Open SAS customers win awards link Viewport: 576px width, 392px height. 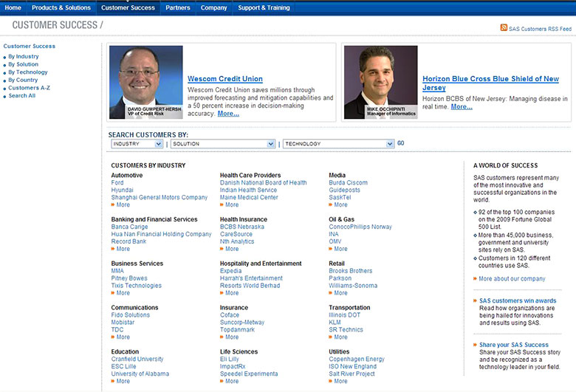(x=518, y=300)
